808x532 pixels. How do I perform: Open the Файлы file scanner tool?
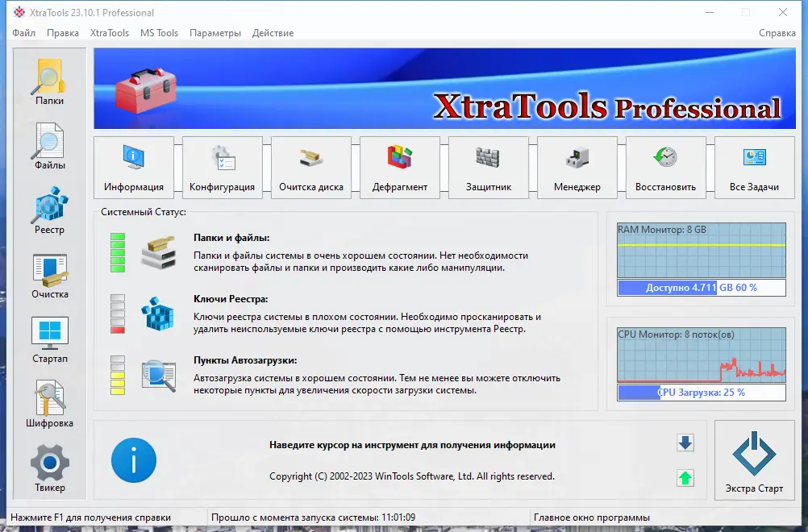49,147
